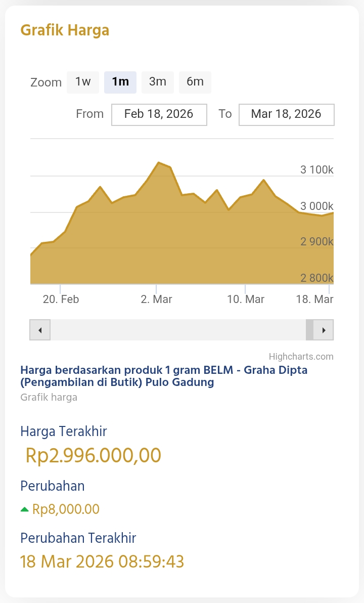Click the price peak near 2 March
This screenshot has width=364, height=603.
(159, 163)
